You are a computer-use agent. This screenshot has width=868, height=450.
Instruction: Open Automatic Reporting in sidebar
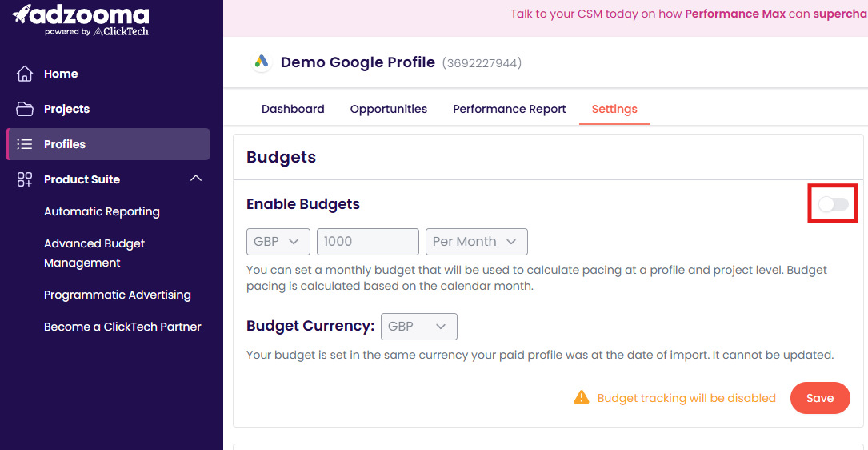pyautogui.click(x=102, y=211)
